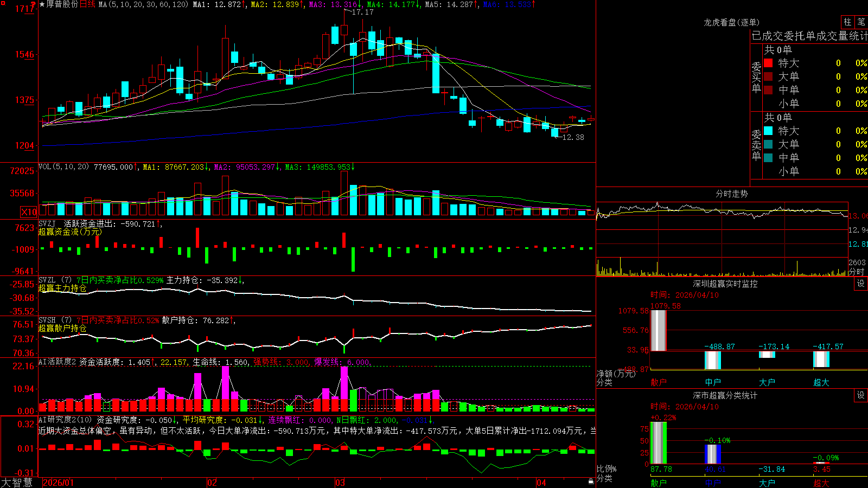Viewport: 868px width, 488px height.
Task: Click the 主力持仓: -35.392 readout
Action: coord(202,280)
